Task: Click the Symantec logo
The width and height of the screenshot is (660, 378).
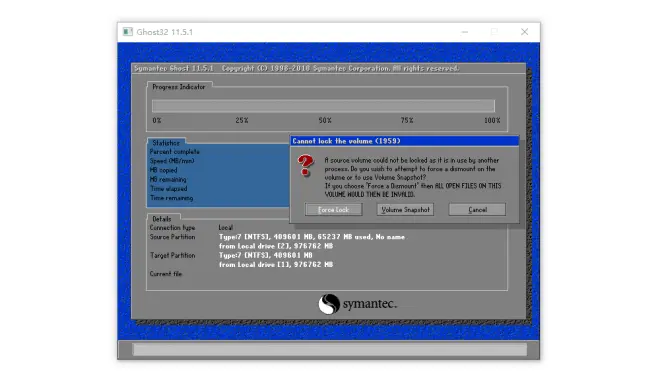Action: [x=357, y=304]
